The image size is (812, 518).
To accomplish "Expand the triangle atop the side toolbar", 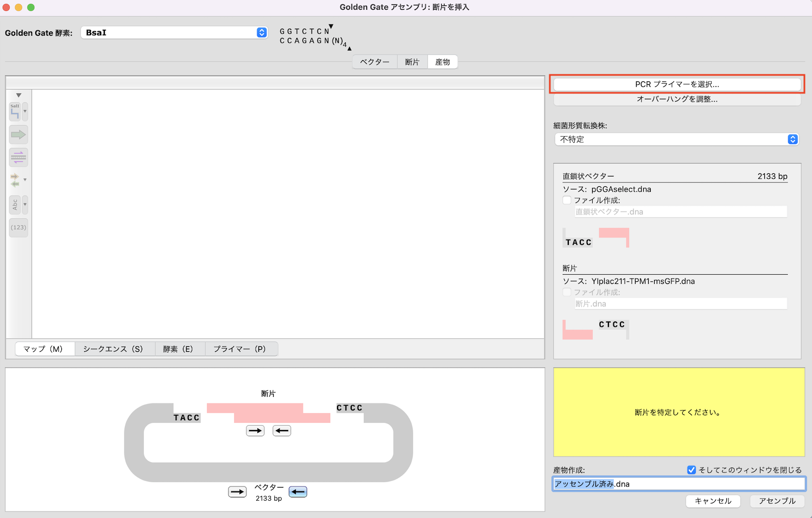I will point(18,96).
